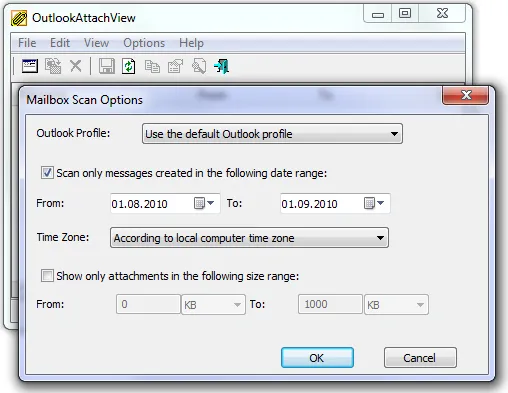The width and height of the screenshot is (508, 393).
Task: Click the copy attachments toolbar icon
Action: [53, 66]
